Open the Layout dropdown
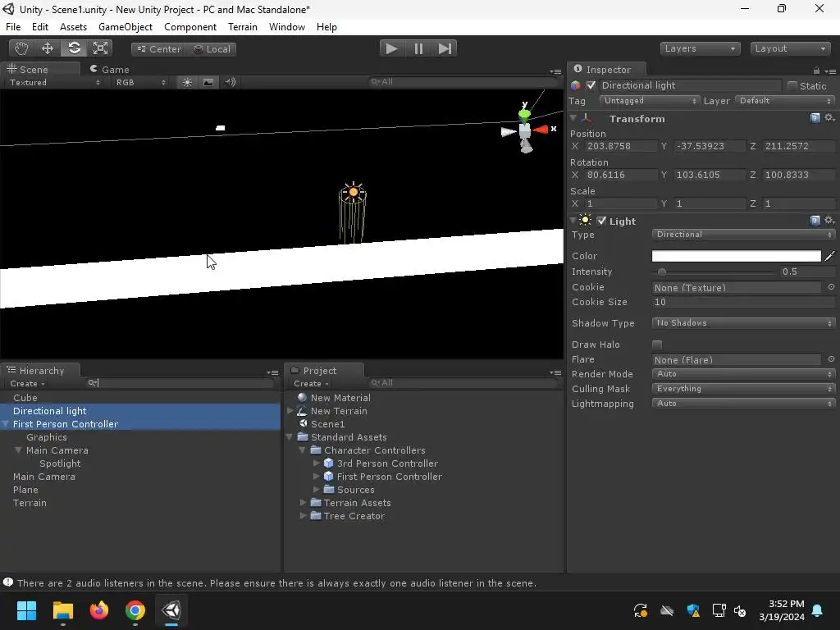The height and width of the screenshot is (630, 840). pos(790,48)
